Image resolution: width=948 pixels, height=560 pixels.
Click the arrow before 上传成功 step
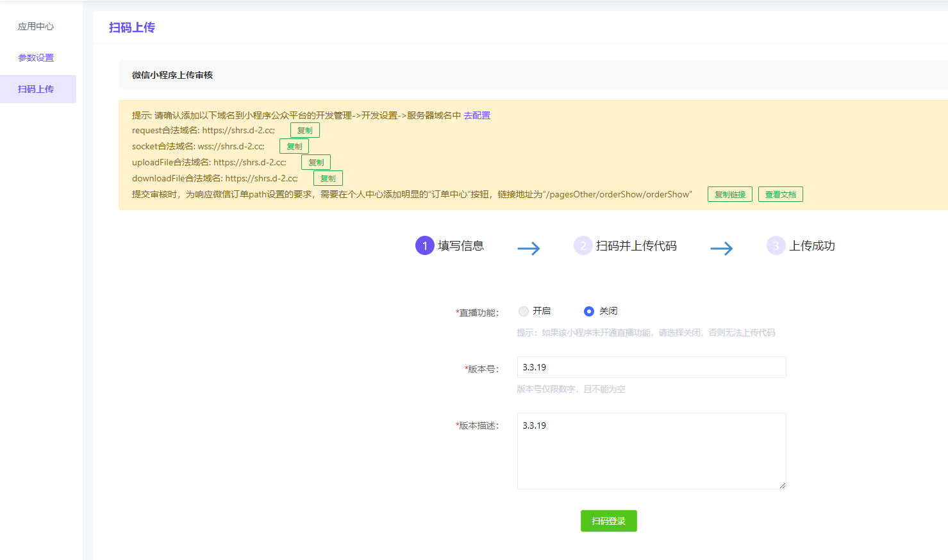point(722,249)
